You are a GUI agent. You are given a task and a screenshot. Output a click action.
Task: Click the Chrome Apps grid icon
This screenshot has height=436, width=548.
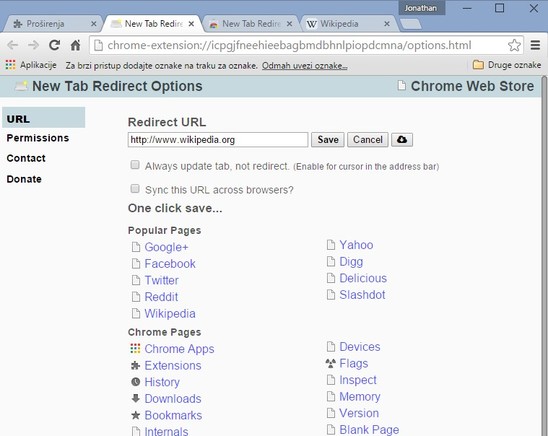pyautogui.click(x=135, y=348)
